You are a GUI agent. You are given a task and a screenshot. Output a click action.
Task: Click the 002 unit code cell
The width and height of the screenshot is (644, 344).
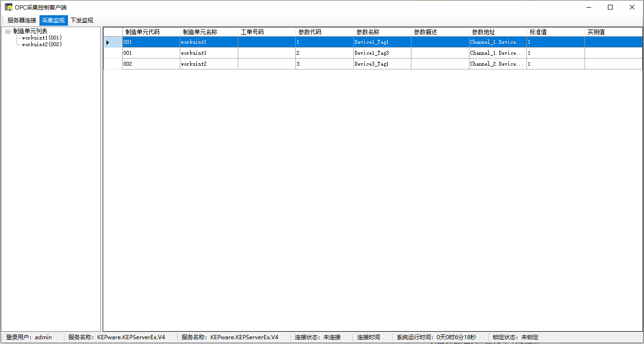[151, 64]
